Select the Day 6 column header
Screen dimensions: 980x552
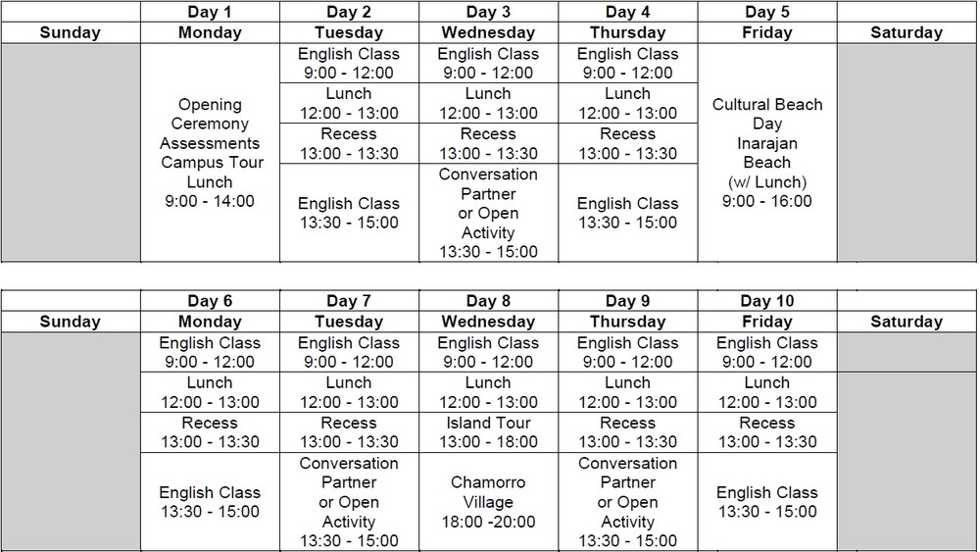(x=211, y=301)
